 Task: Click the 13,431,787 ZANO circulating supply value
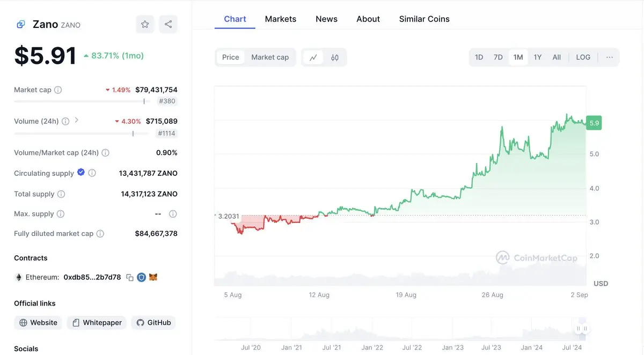point(148,173)
